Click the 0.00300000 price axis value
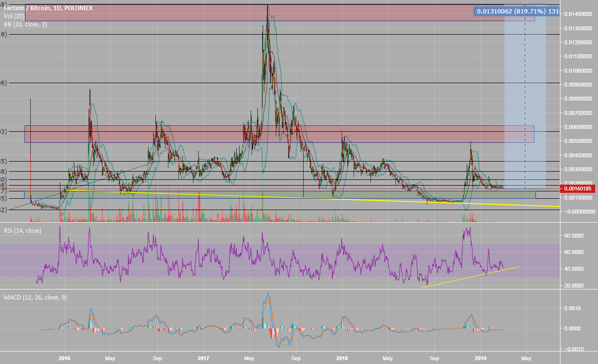 click(577, 169)
